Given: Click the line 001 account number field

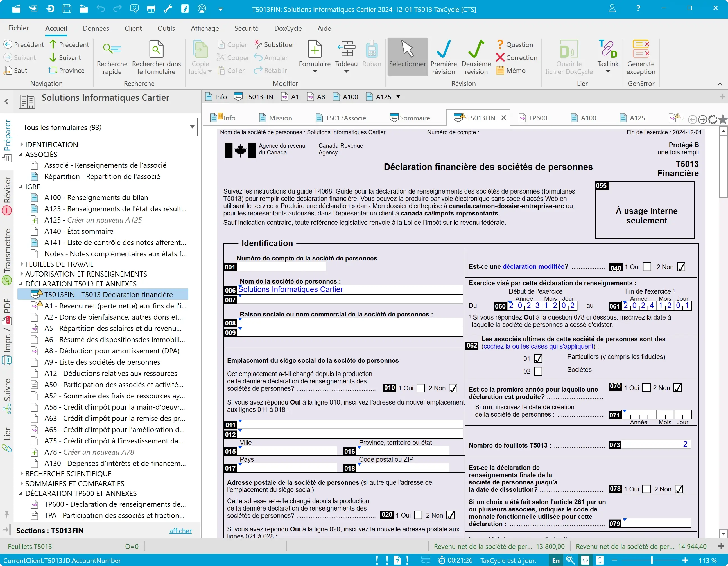Looking at the screenshot, I should click(281, 267).
